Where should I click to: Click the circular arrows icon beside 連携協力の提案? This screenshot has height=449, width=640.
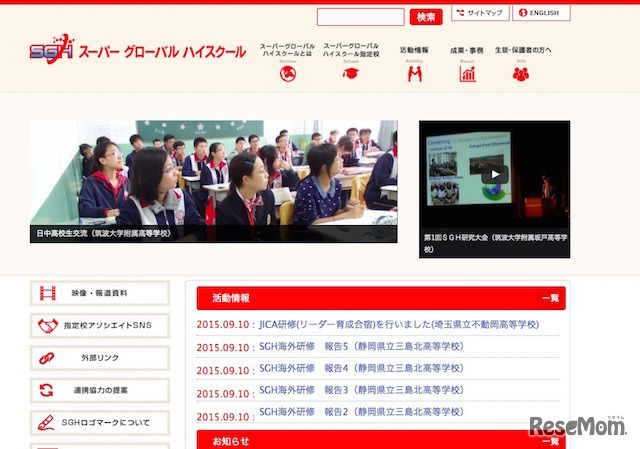pos(47,390)
